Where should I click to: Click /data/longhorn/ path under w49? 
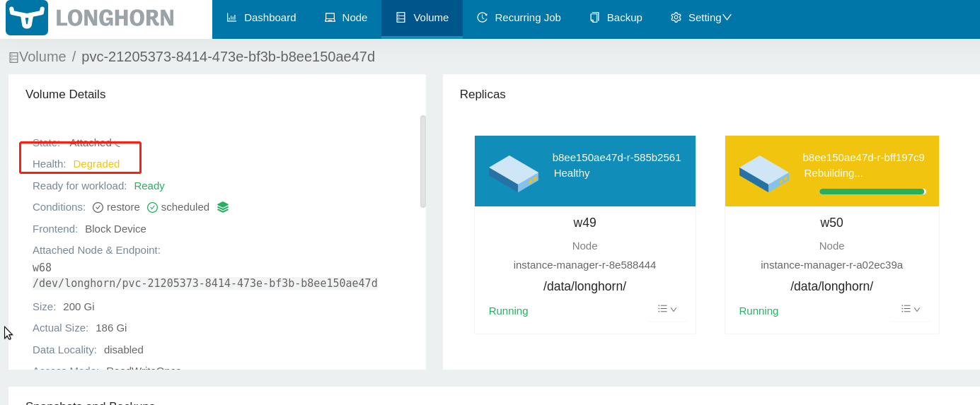[585, 286]
